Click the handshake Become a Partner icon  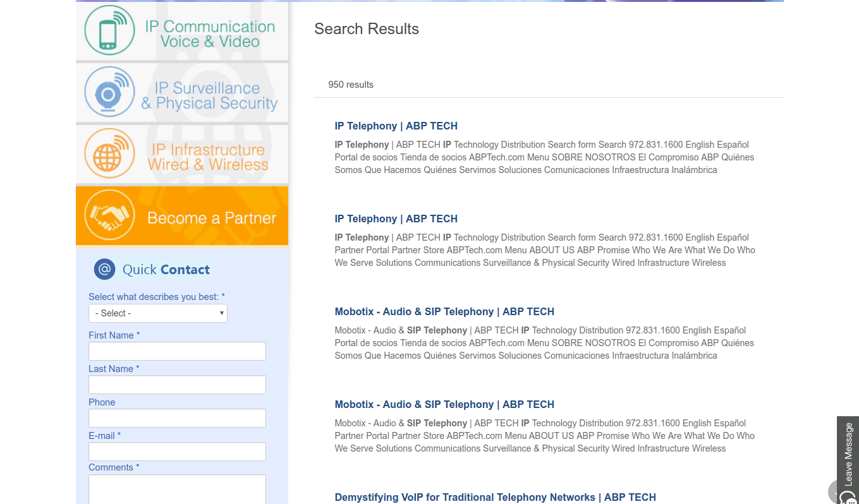(109, 215)
